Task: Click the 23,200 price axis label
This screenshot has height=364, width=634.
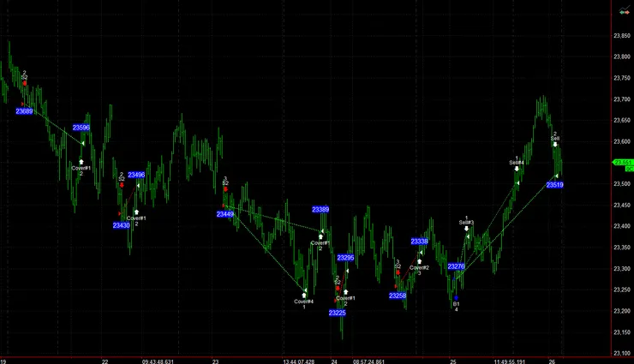Action: (622, 311)
